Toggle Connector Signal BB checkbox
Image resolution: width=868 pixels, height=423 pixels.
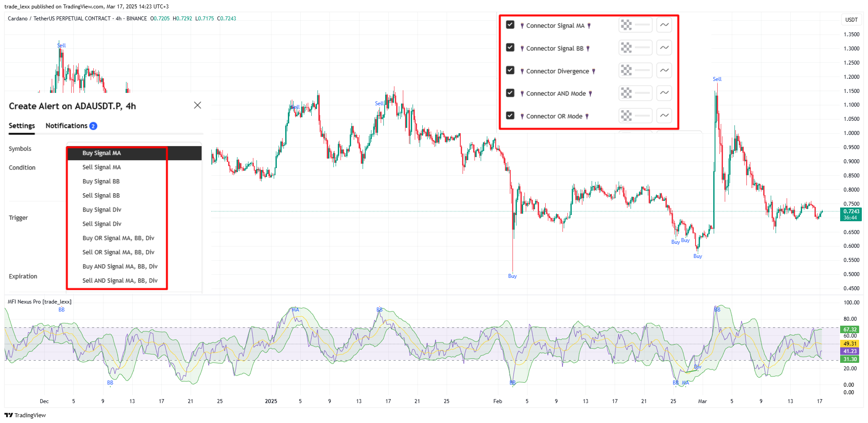(510, 47)
